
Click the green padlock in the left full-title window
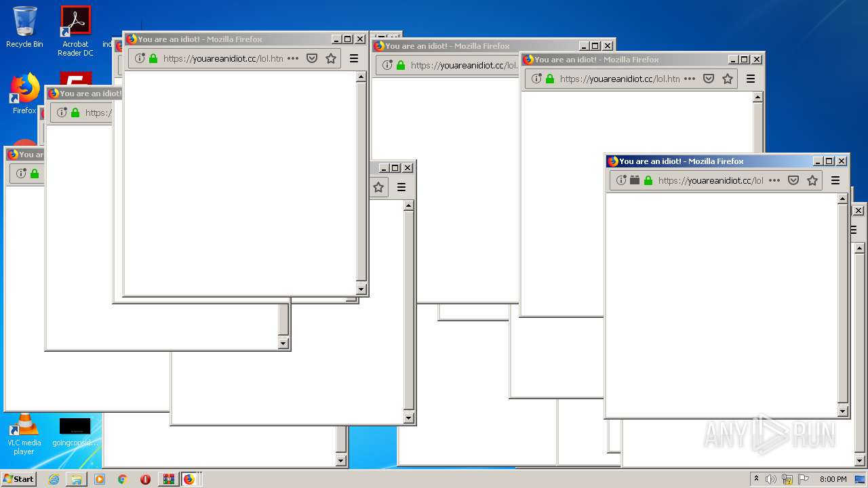tap(153, 58)
